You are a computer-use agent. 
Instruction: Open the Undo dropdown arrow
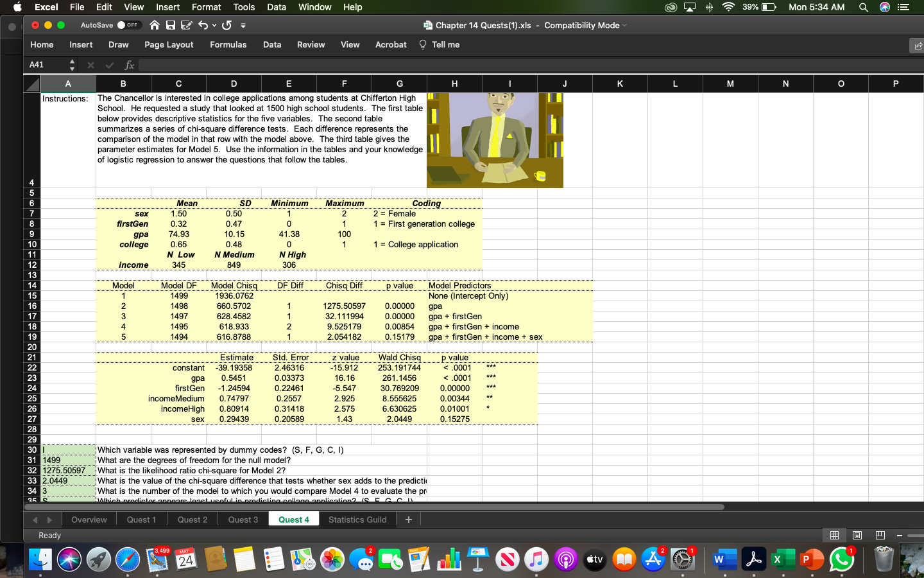214,25
